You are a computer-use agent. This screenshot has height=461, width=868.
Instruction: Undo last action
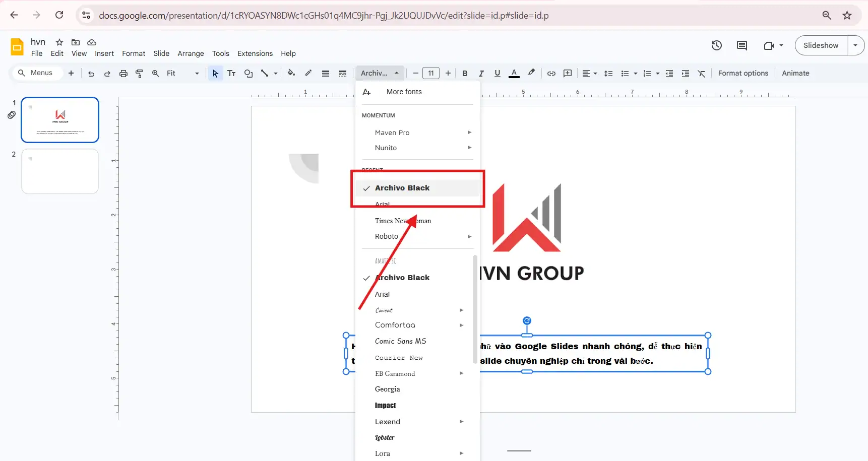(x=91, y=74)
